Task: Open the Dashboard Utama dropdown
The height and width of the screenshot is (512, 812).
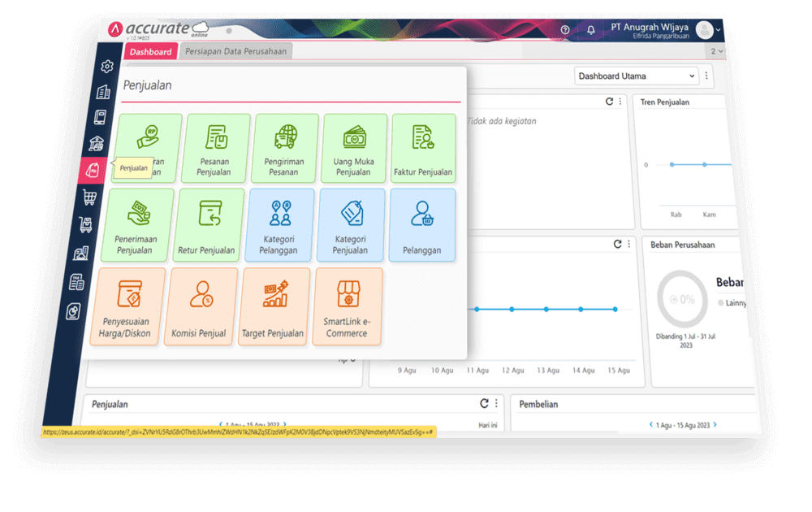Action: (x=636, y=75)
